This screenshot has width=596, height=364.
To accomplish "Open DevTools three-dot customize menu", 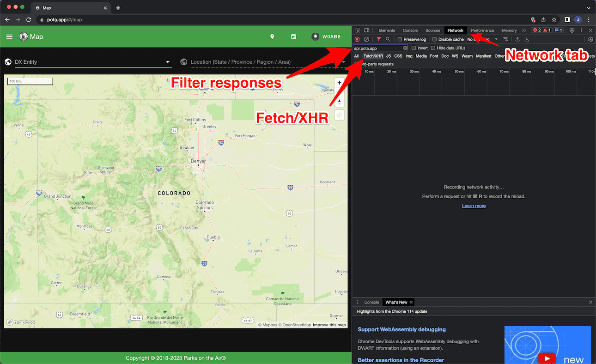I will 581,30.
